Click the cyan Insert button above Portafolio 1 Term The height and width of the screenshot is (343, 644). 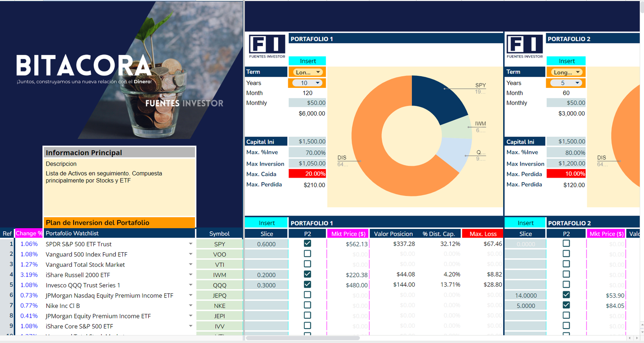click(308, 61)
